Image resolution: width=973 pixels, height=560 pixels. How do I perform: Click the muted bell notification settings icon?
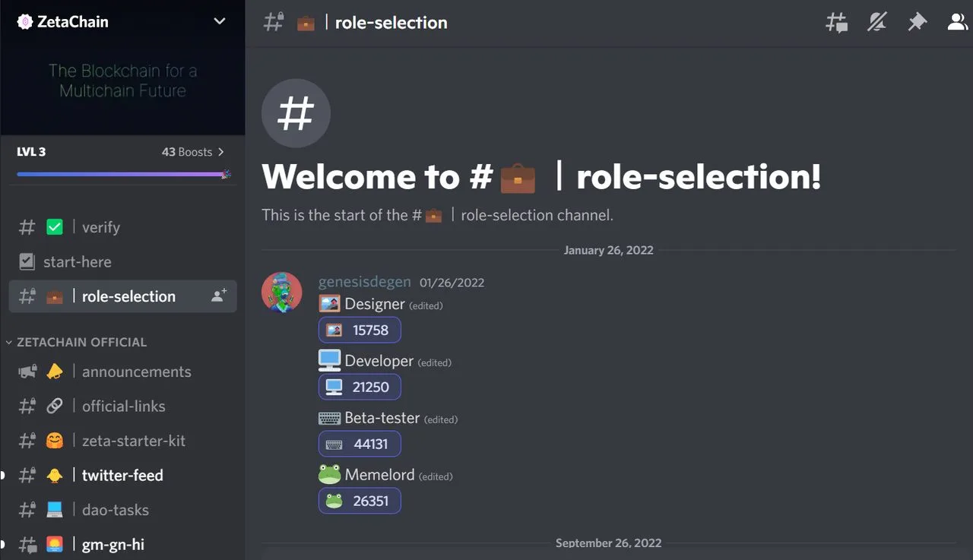[x=877, y=23]
